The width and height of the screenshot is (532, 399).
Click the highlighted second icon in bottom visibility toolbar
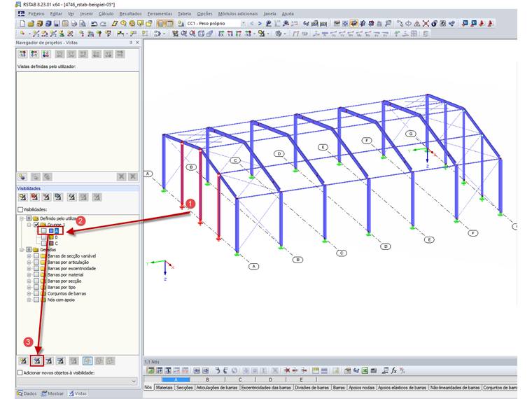(37, 360)
